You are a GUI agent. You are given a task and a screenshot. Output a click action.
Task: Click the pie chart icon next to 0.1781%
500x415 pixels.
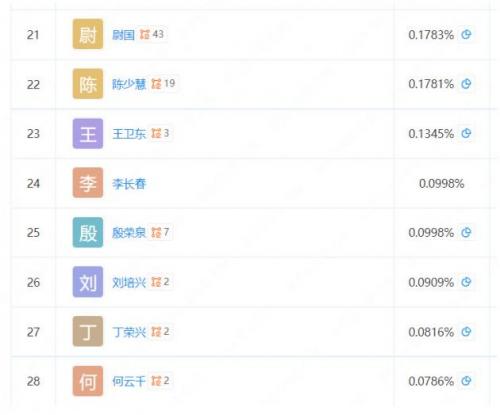(466, 84)
